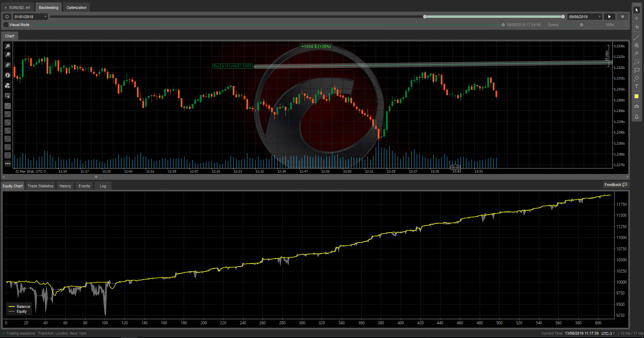Switch to the h1 timeframe
Screen dimensions: 644x338
8,139
